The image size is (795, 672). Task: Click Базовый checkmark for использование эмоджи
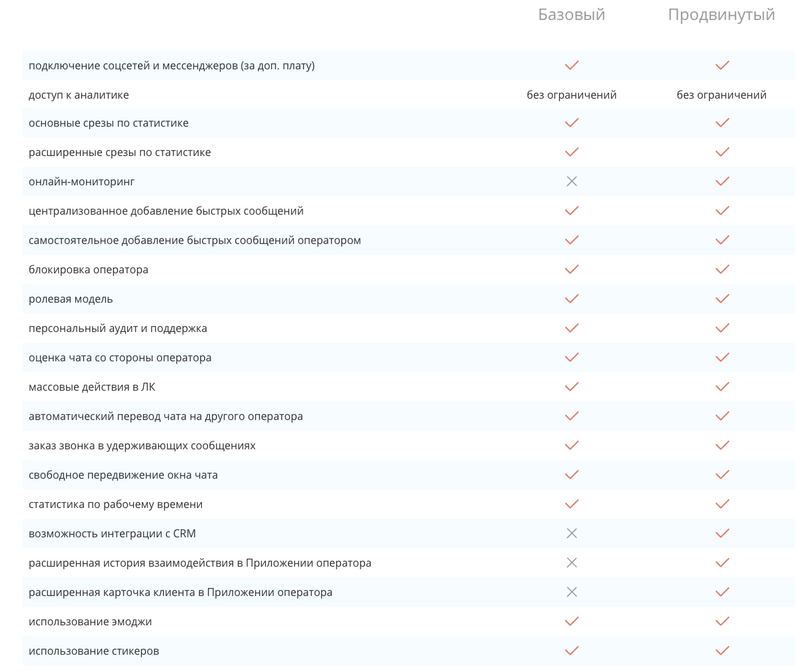[571, 621]
